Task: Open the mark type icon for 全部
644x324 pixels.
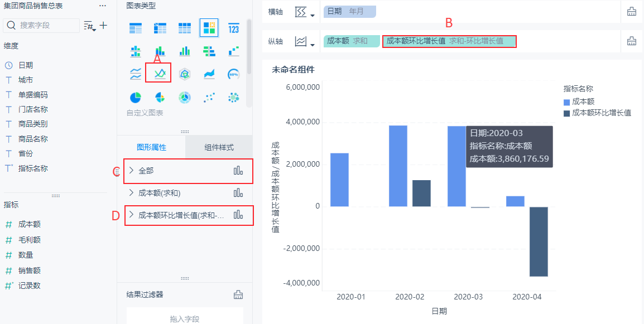Action: point(238,171)
